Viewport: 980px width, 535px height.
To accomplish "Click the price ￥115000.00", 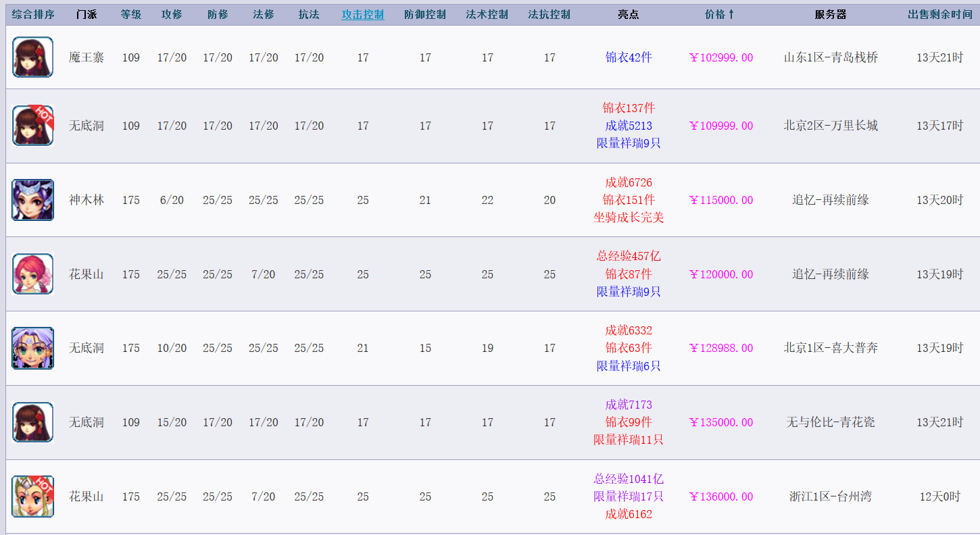I will (x=720, y=201).
